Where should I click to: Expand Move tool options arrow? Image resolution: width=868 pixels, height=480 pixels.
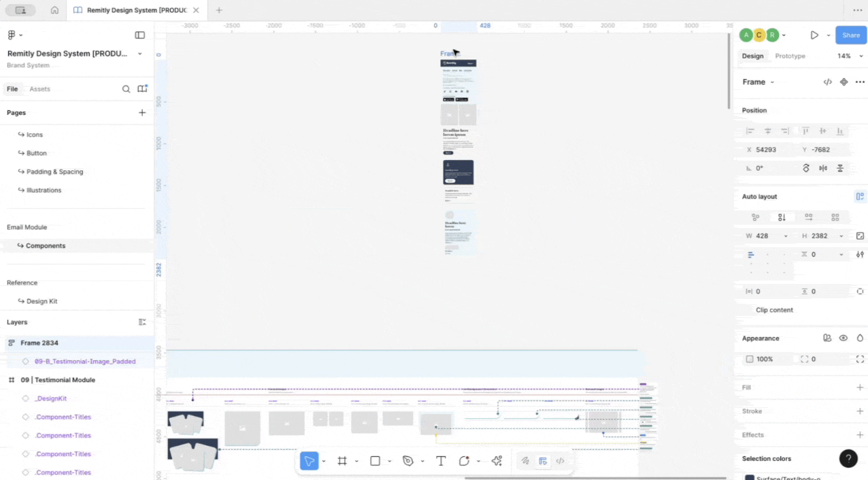323,462
